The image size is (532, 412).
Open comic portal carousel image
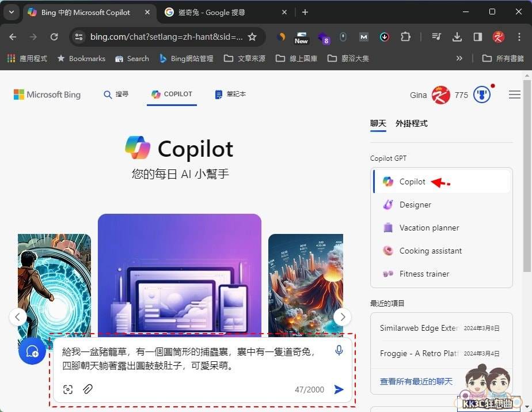pos(54,284)
